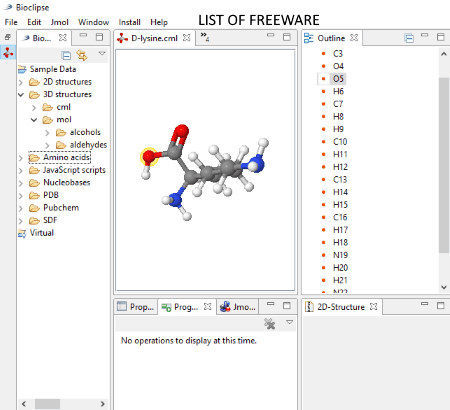This screenshot has width=450, height=410.
Task: Open the File menu
Action: 11,22
